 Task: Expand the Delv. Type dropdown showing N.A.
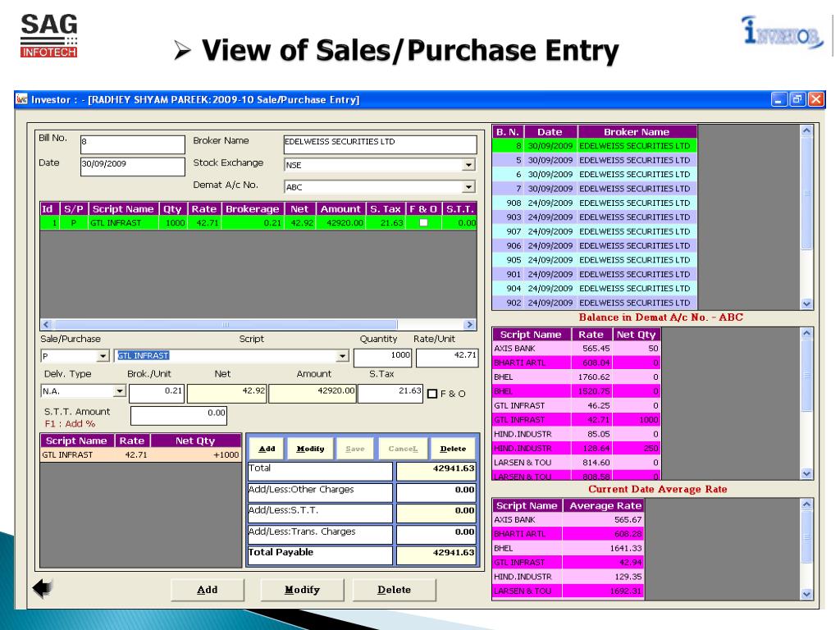pyautogui.click(x=120, y=391)
